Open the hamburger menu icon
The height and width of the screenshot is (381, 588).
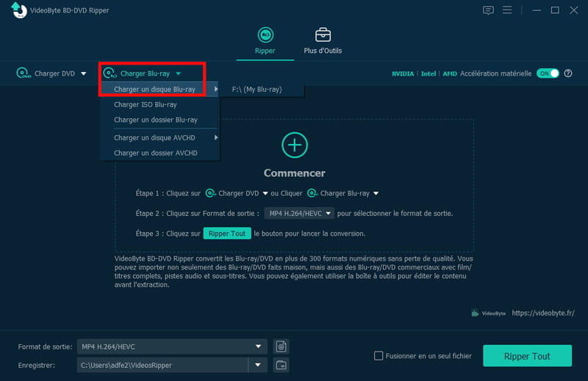point(507,10)
